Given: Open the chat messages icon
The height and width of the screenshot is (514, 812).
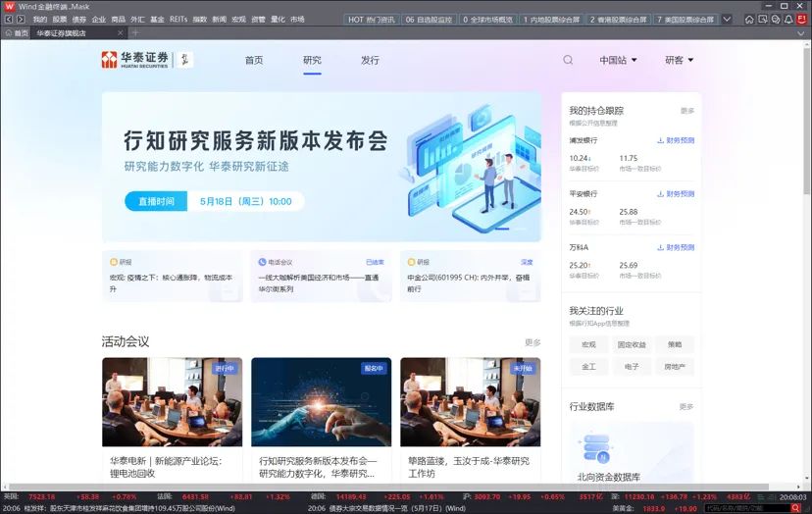Looking at the screenshot, I should point(776,20).
